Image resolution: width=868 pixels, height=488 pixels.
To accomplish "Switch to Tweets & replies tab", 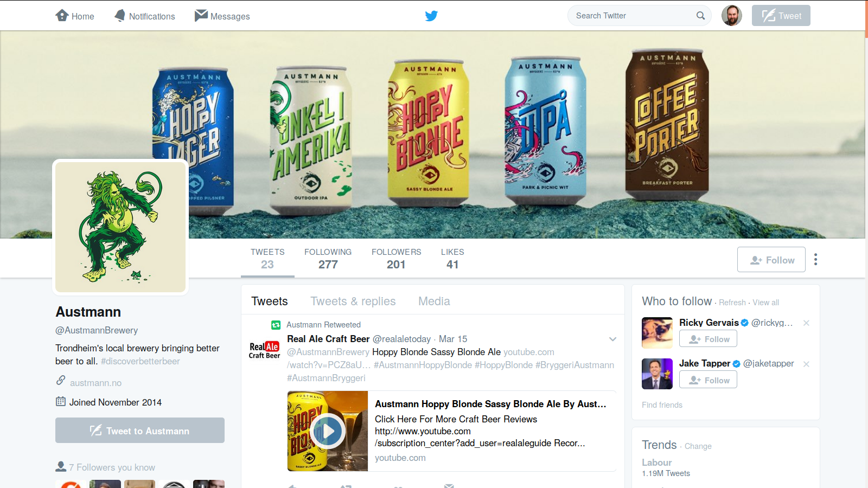I will (353, 301).
